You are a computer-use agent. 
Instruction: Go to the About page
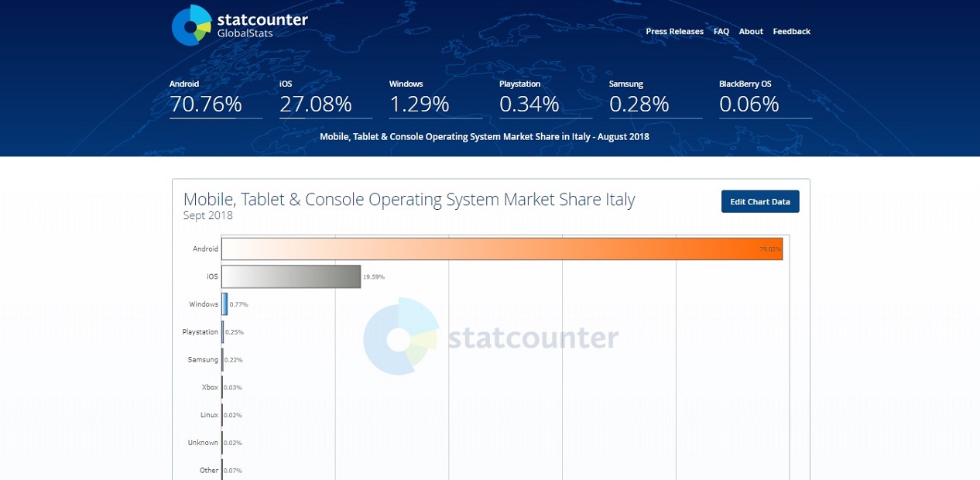pyautogui.click(x=751, y=32)
